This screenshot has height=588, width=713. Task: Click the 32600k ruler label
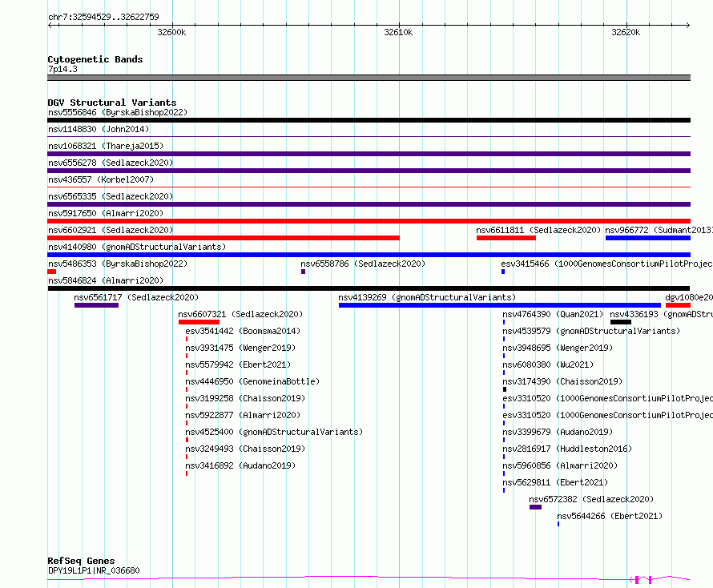click(x=171, y=32)
